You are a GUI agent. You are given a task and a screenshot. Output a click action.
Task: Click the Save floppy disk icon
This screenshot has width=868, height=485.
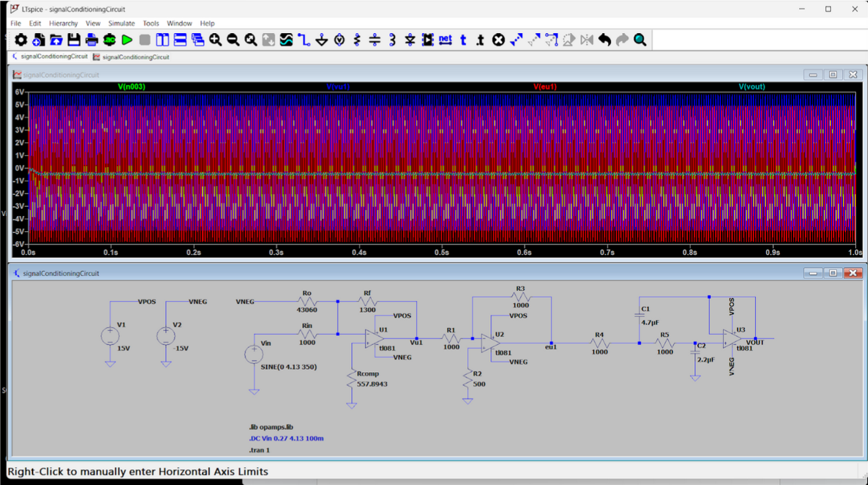[x=74, y=40]
